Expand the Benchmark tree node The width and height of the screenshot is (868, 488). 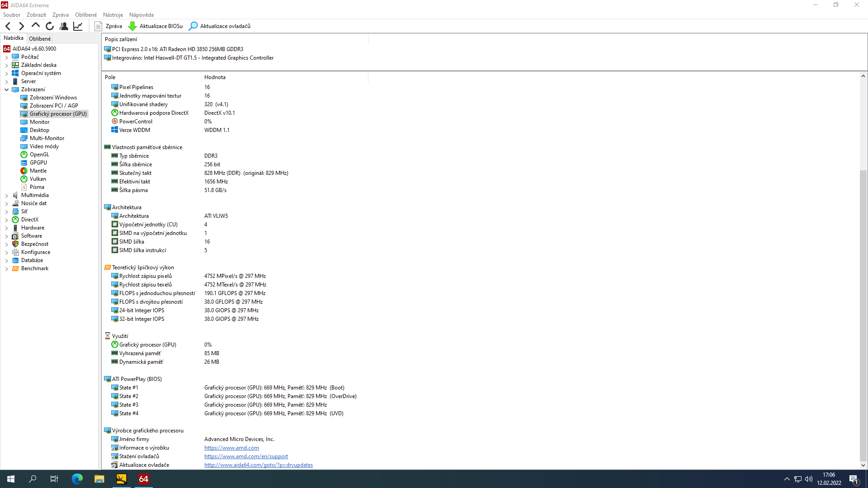coord(7,268)
